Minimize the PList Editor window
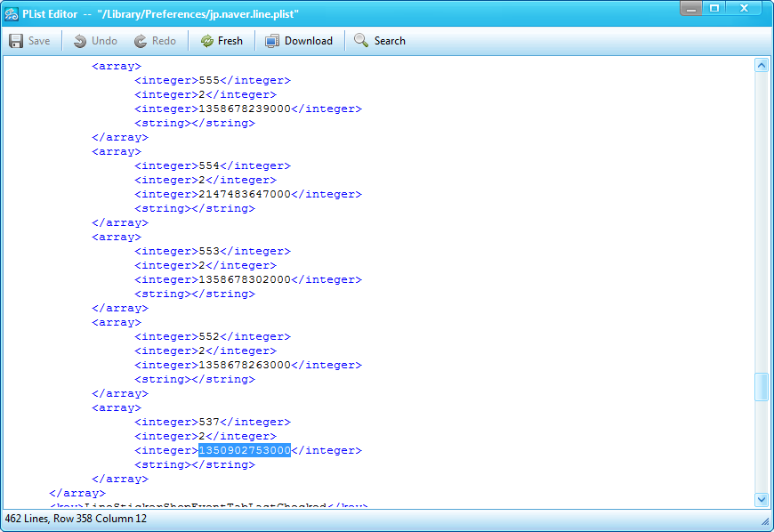 690,8
